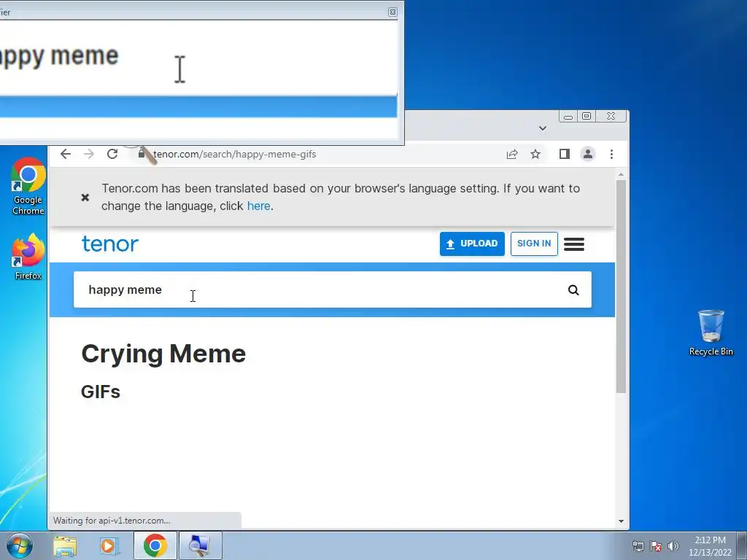The width and height of the screenshot is (747, 560).
Task: Maximize the Chrome window
Action: tap(587, 116)
